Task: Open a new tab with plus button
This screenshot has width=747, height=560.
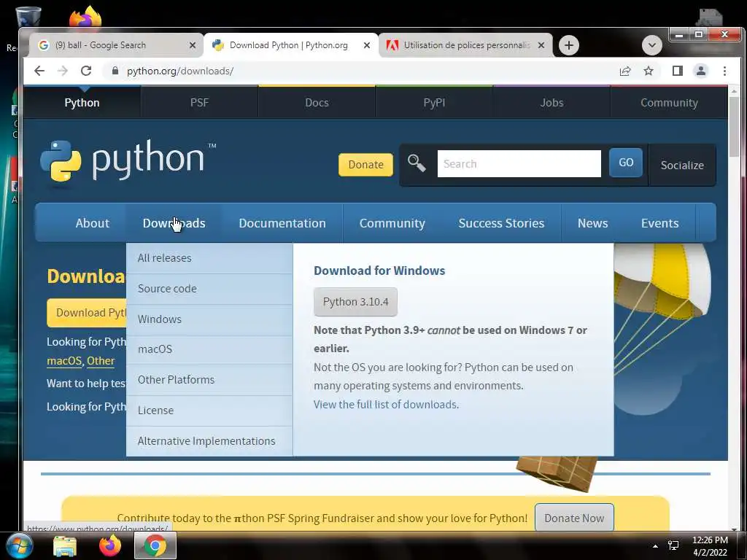Action: pyautogui.click(x=568, y=45)
